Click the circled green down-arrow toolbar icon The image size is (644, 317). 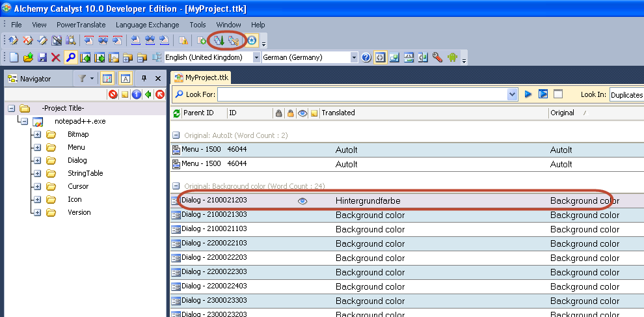coord(219,40)
